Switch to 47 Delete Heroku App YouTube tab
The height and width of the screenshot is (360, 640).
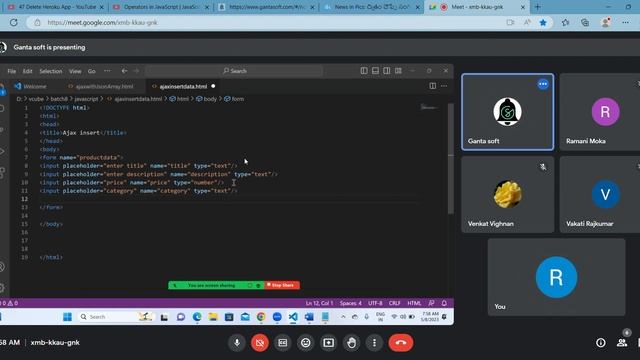coord(56,7)
